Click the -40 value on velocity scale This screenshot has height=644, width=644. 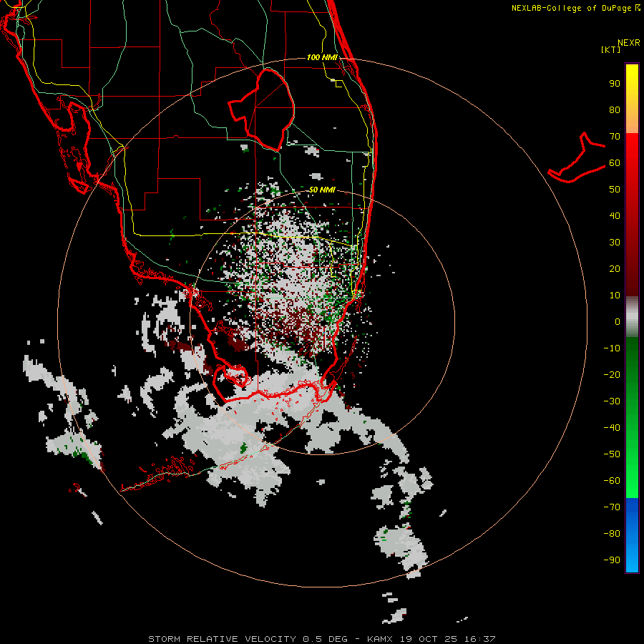click(x=612, y=428)
